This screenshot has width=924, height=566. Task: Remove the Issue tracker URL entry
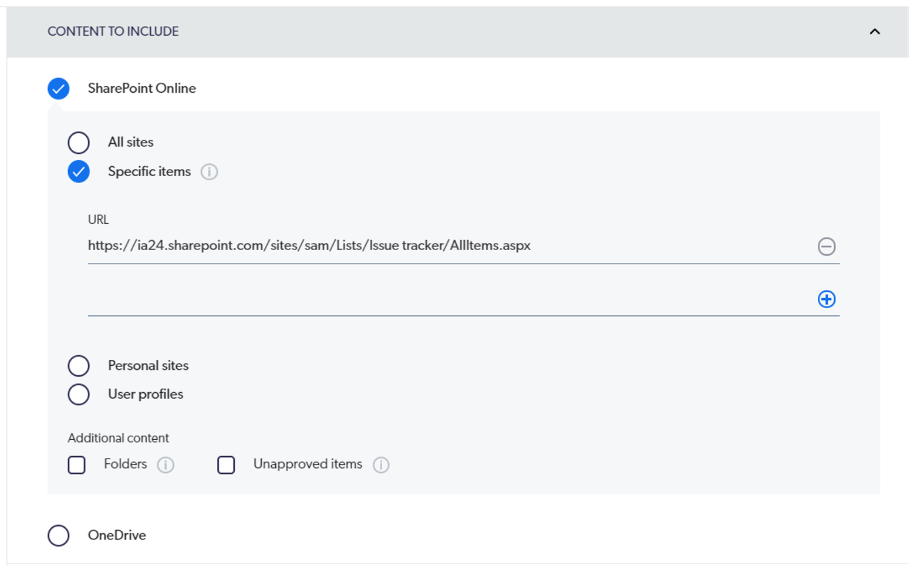pyautogui.click(x=826, y=247)
